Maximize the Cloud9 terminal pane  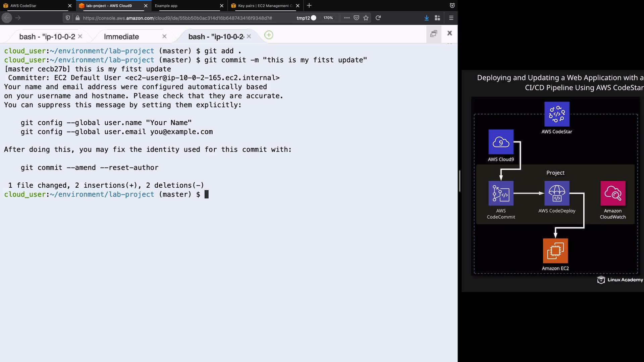tap(434, 33)
